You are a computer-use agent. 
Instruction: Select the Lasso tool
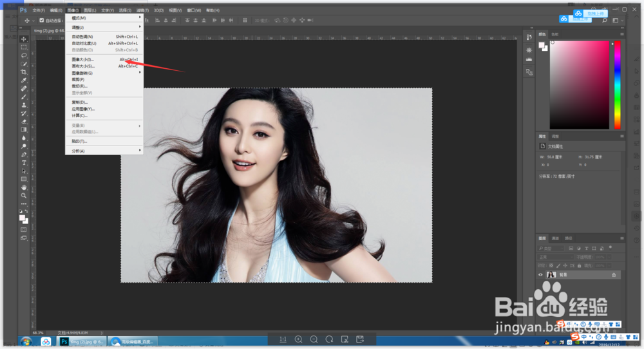24,55
